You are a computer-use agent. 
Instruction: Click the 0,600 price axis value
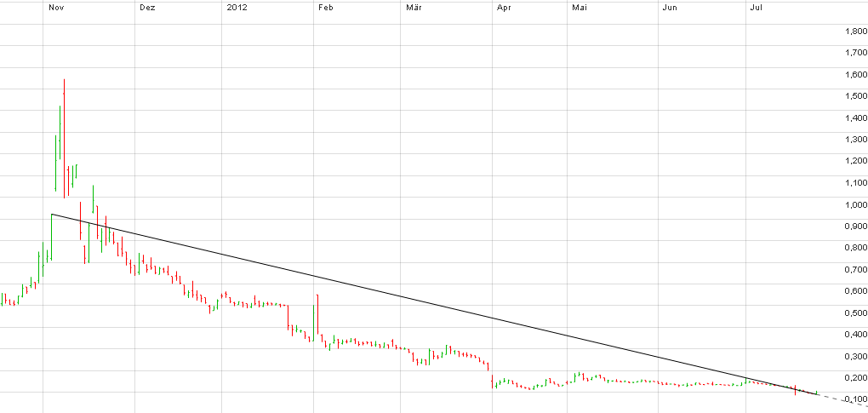click(x=856, y=291)
